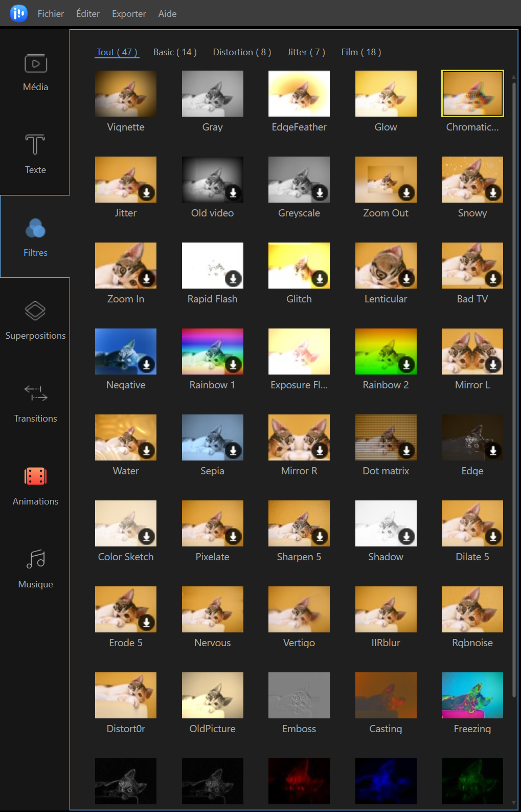This screenshot has width=521, height=812.
Task: Click the filter list vertical scrollbar
Action: (513, 389)
